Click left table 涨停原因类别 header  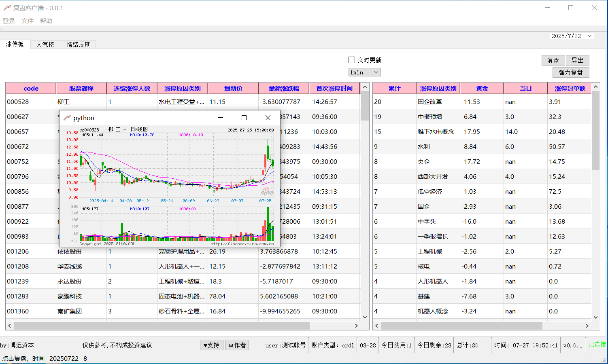pos(183,88)
